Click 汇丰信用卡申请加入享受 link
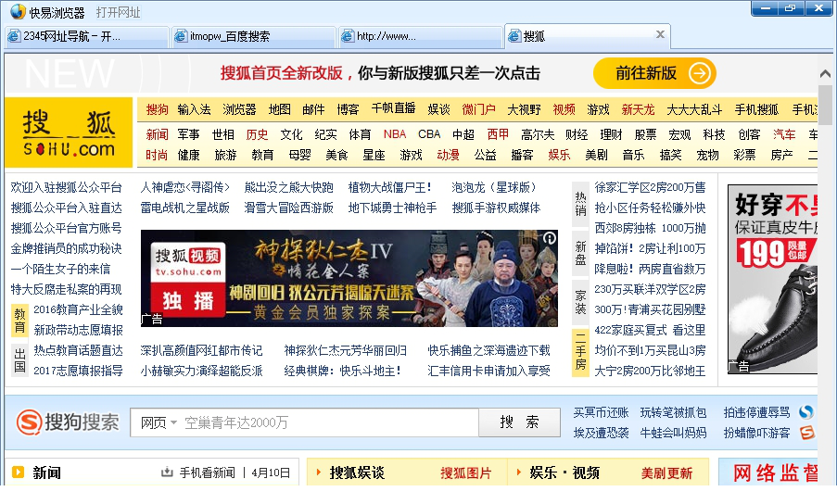Image resolution: width=837 pixels, height=504 pixels. [x=488, y=371]
